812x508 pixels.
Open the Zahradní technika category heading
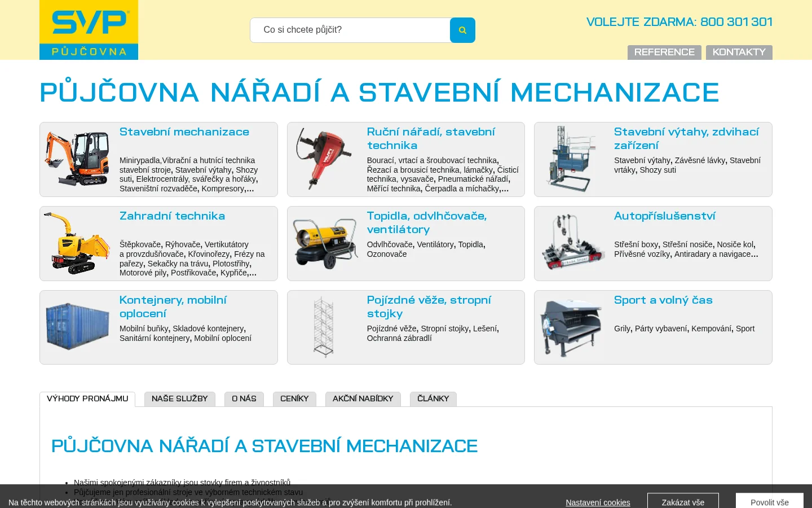pyautogui.click(x=172, y=216)
